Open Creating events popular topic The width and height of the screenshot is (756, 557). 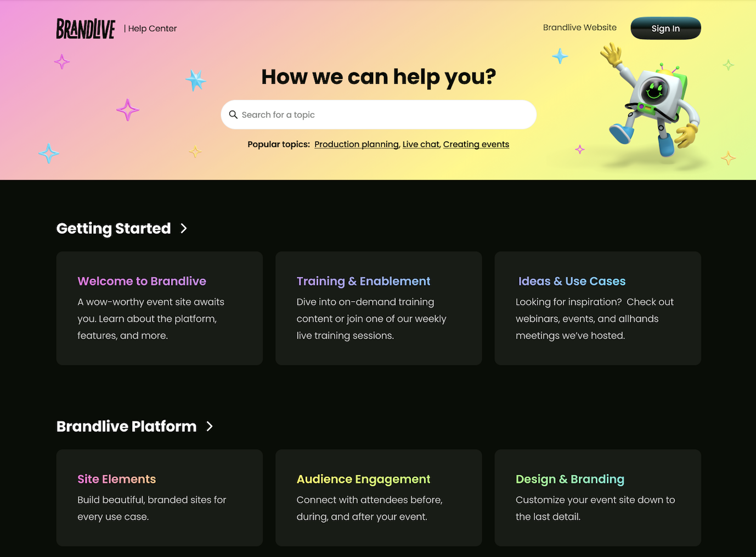[476, 144]
